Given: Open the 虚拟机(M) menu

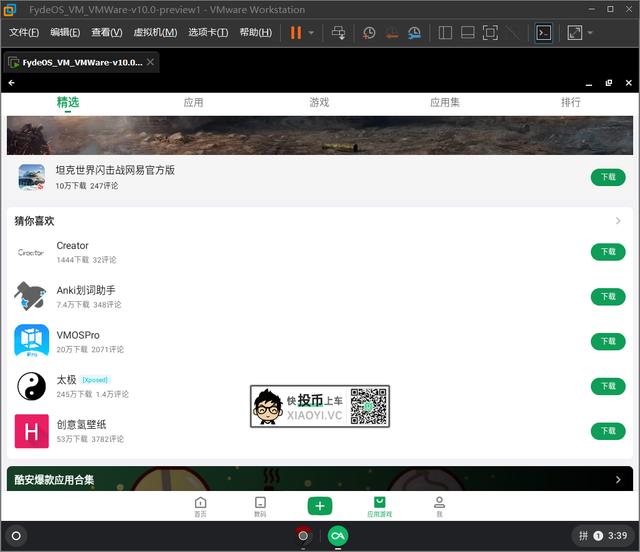Looking at the screenshot, I should [156, 32].
